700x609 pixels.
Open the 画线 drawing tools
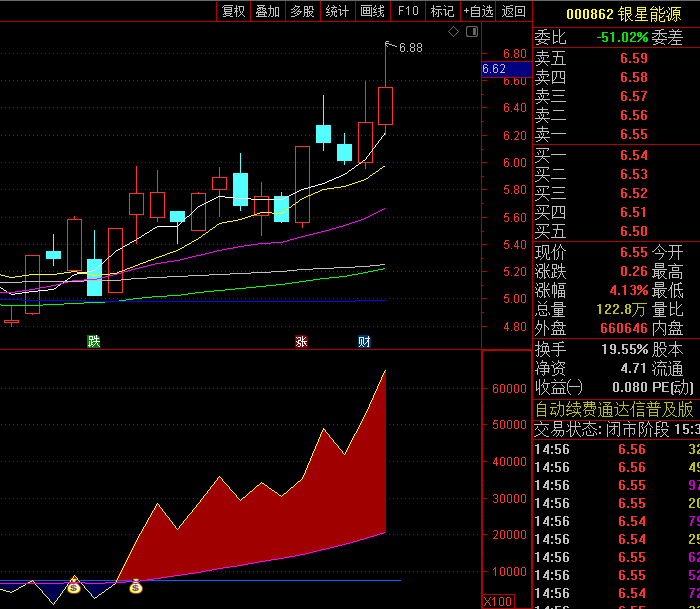click(x=372, y=11)
